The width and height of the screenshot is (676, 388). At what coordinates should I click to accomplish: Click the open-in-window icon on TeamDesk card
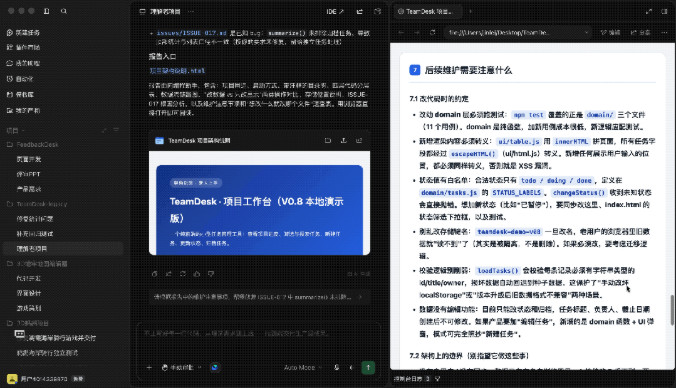328,141
